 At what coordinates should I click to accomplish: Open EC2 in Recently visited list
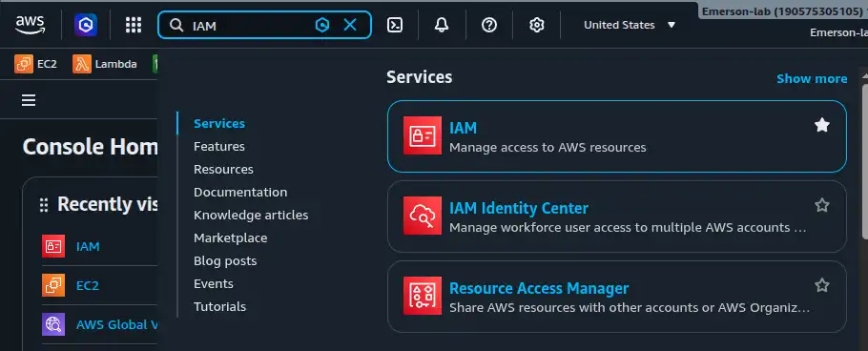88,286
